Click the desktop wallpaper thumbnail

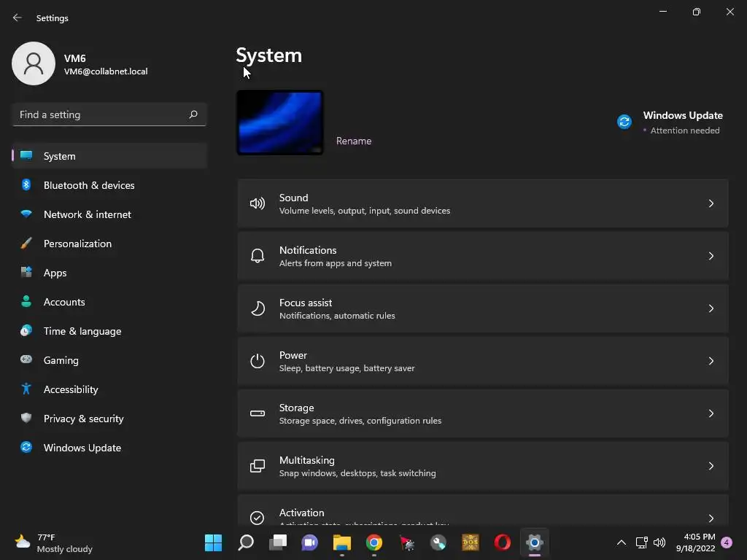[x=280, y=122]
